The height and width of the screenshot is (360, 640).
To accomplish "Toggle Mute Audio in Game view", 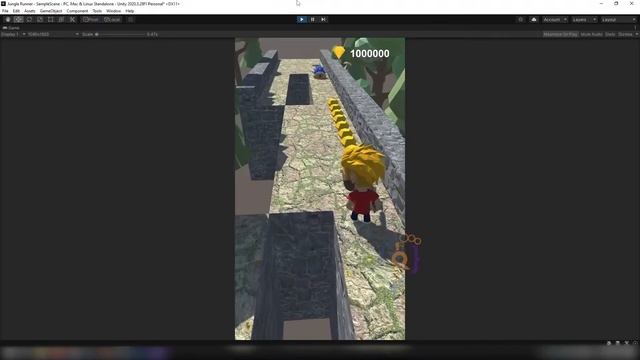I will click(591, 34).
